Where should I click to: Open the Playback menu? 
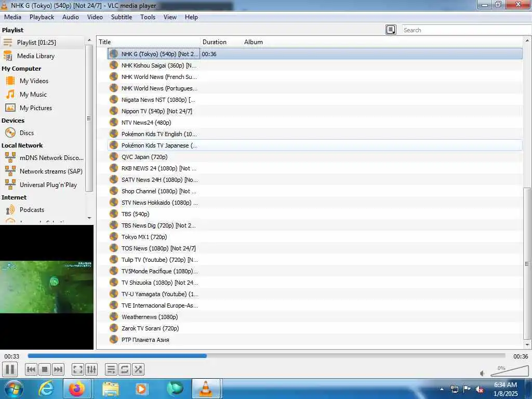click(42, 17)
